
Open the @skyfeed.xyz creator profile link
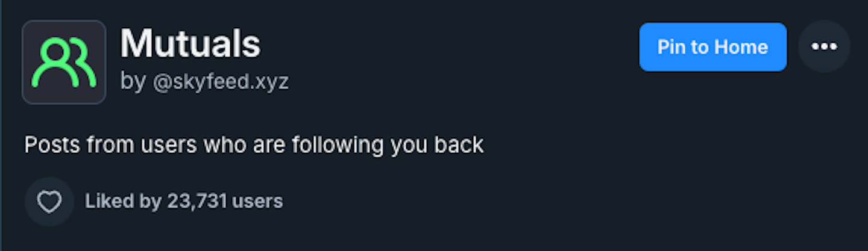tap(221, 81)
